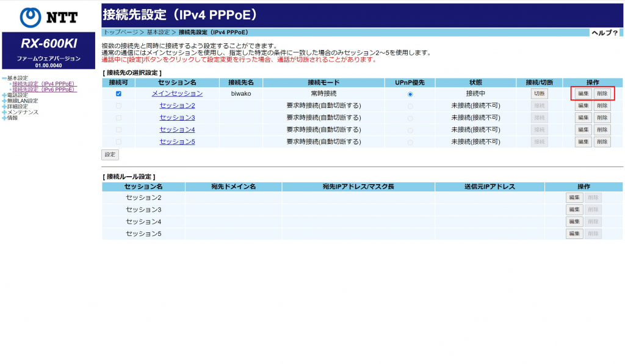The height and width of the screenshot is (364, 625).
Task: Open the メインセッション link
Action: [x=177, y=94]
